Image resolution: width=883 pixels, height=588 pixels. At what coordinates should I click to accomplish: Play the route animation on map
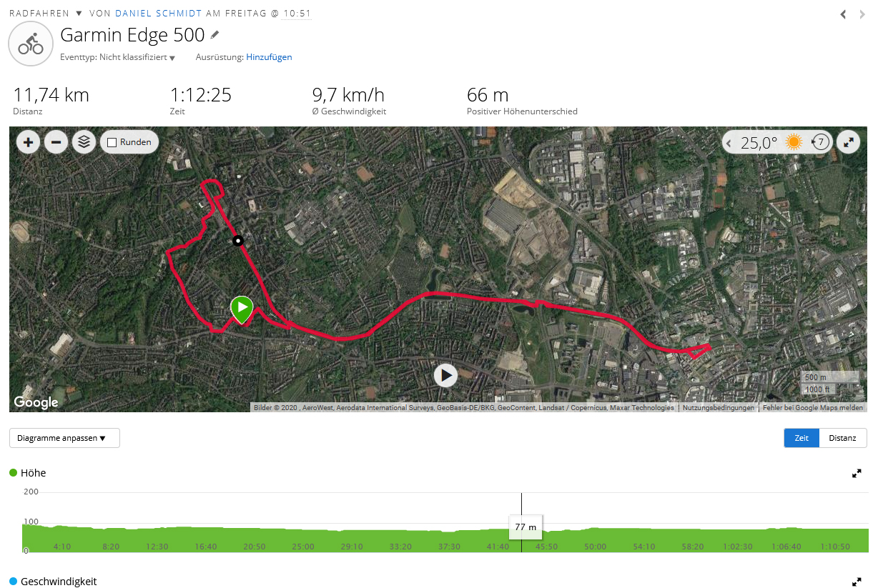tap(445, 375)
